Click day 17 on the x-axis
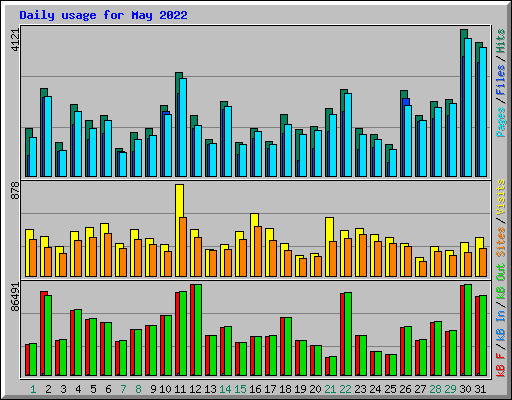 (270, 389)
